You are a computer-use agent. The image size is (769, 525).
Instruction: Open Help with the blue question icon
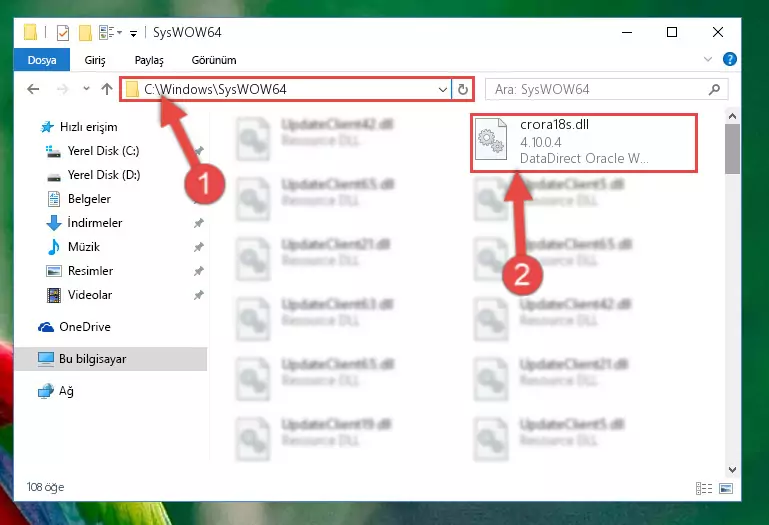pyautogui.click(x=730, y=59)
